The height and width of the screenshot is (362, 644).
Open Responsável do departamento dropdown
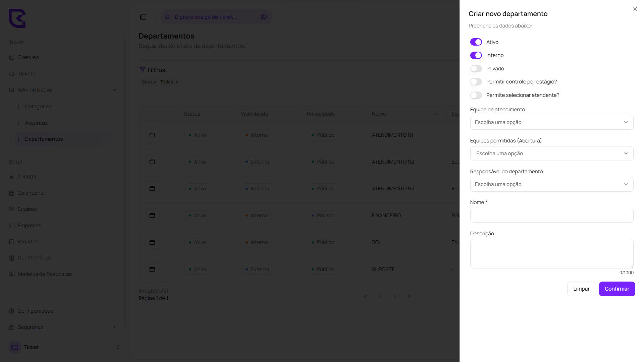(x=551, y=184)
